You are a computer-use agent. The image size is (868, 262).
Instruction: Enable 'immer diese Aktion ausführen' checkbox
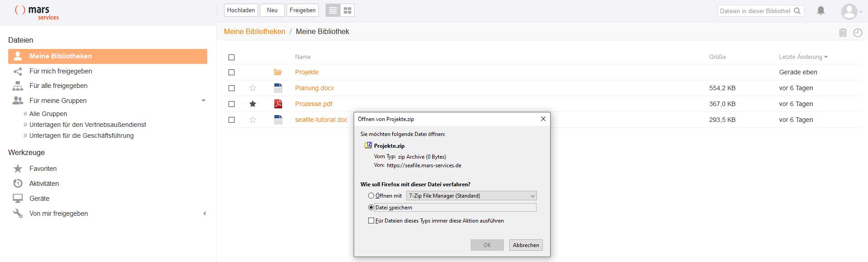coord(371,221)
